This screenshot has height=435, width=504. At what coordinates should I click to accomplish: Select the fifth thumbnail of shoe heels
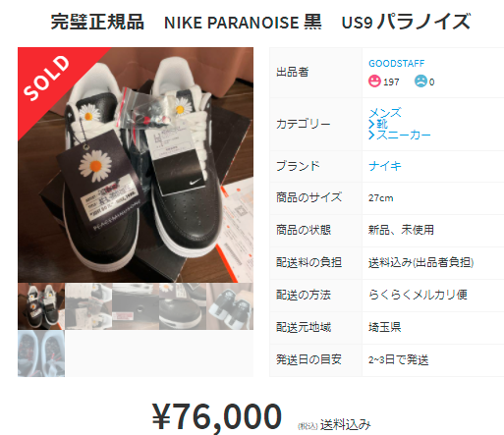(230, 306)
